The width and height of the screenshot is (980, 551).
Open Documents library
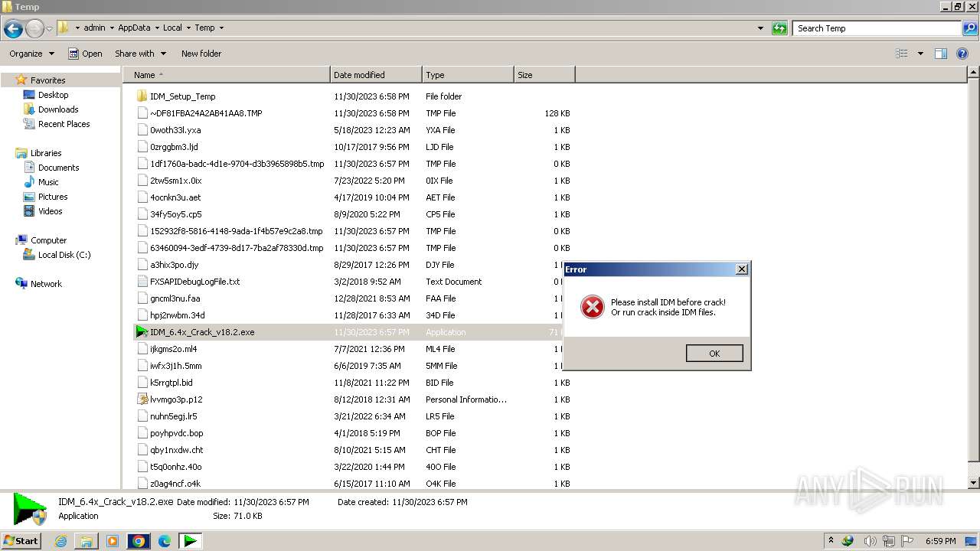58,168
